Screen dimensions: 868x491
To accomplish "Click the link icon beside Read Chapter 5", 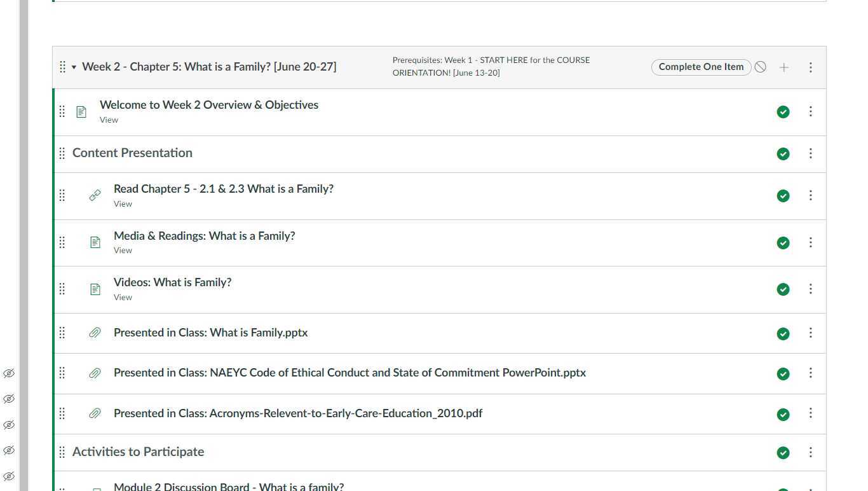I will pos(95,196).
